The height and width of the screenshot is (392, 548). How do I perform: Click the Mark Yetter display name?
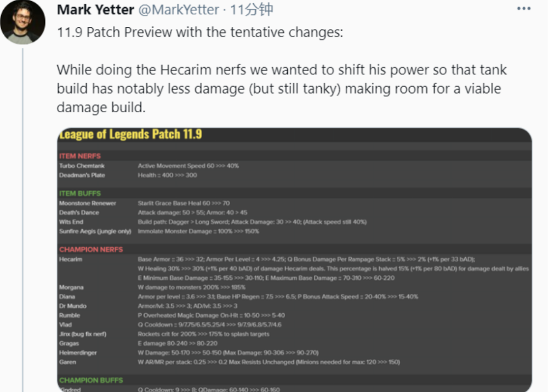[x=95, y=10]
